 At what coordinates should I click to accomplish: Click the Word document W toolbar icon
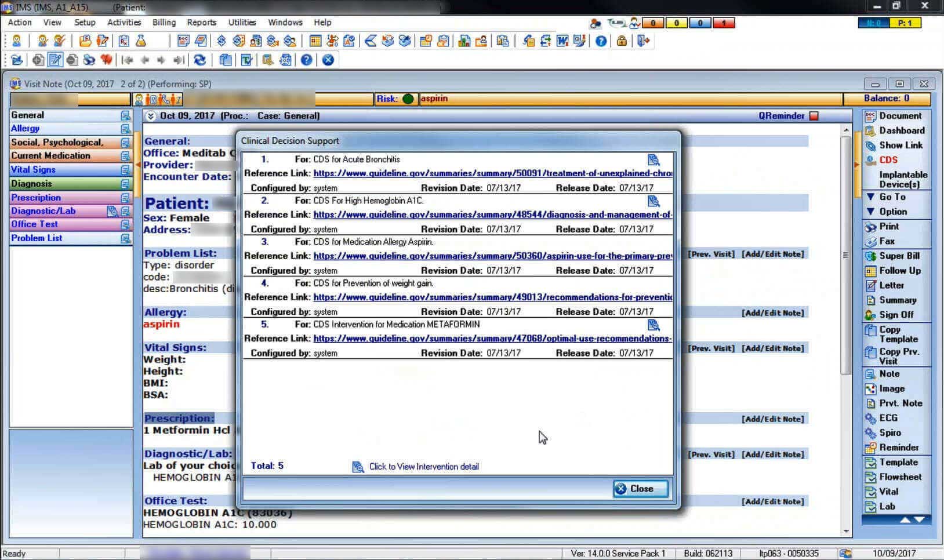562,41
